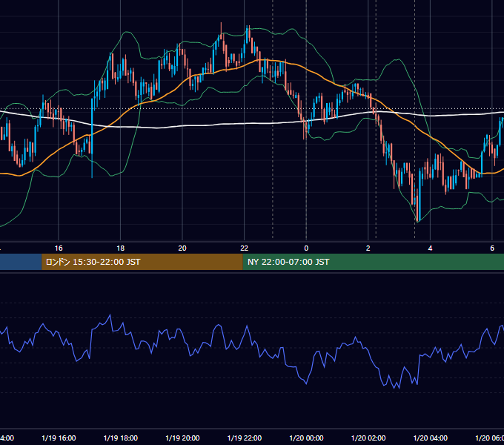Click the '1/20 04:00' indicator axis label
Image resolution: width=504 pixels, height=445 pixels.
point(431,438)
